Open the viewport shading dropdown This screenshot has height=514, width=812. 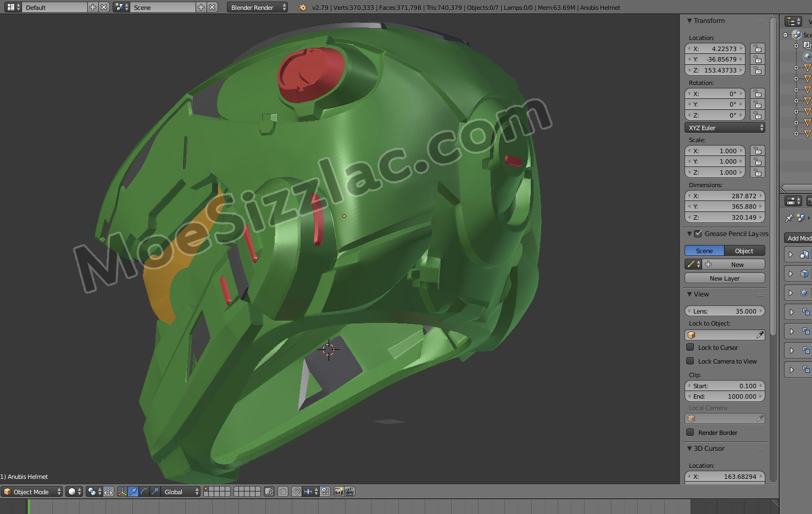click(74, 491)
